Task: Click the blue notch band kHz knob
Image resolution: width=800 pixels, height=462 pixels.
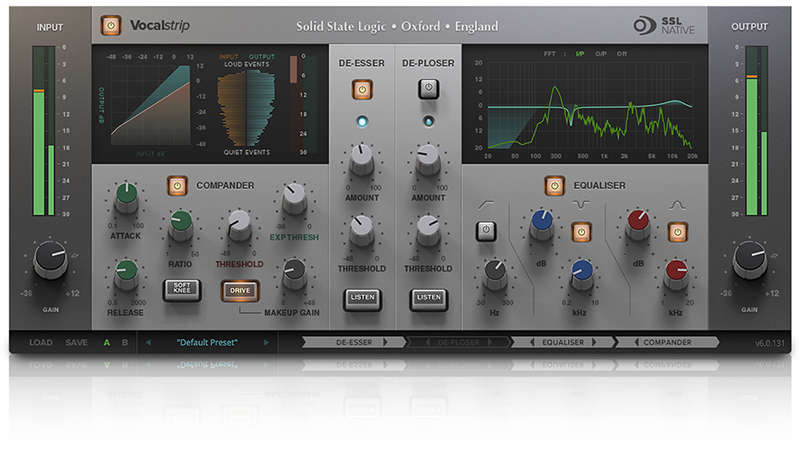Action: click(x=581, y=275)
